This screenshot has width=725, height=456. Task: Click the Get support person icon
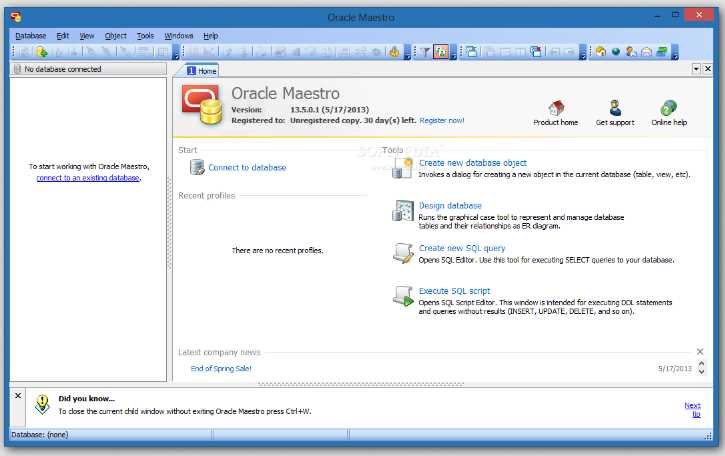(615, 108)
